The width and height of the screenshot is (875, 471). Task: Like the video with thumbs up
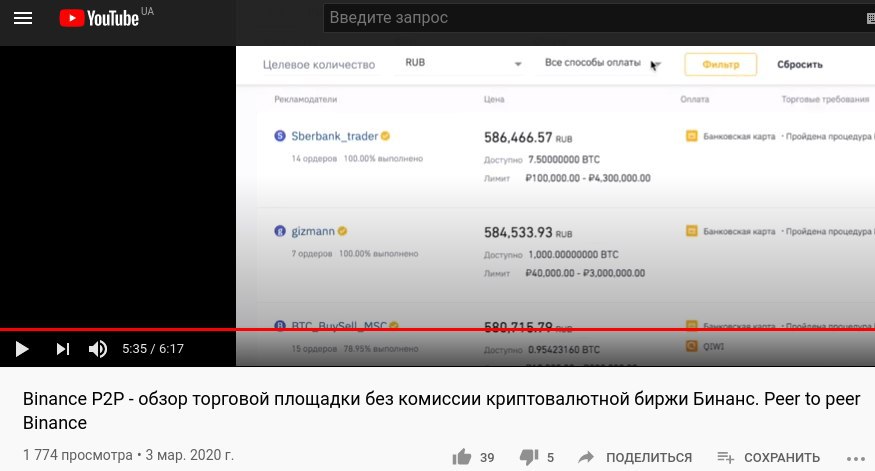[462, 457]
